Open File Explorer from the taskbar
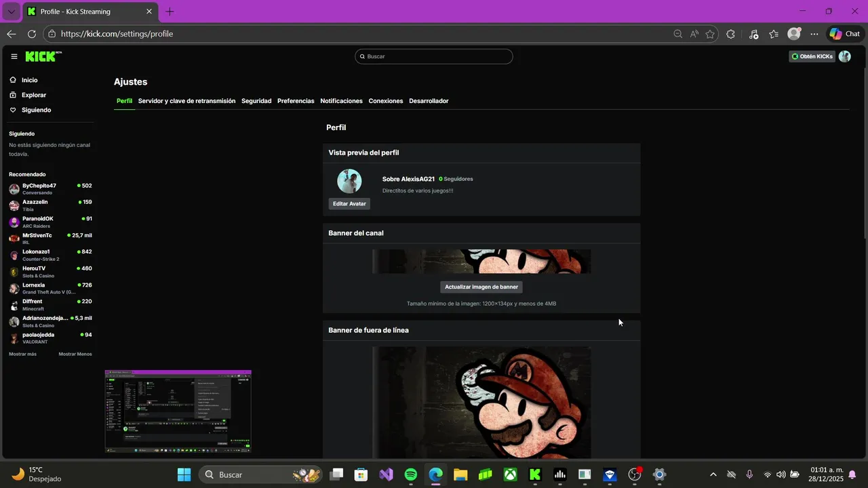 pyautogui.click(x=460, y=474)
